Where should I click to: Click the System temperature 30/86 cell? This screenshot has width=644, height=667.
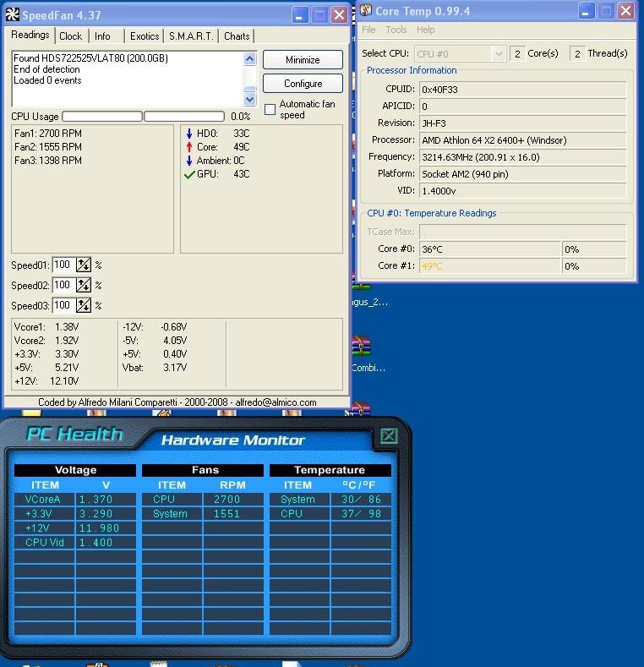click(361, 500)
